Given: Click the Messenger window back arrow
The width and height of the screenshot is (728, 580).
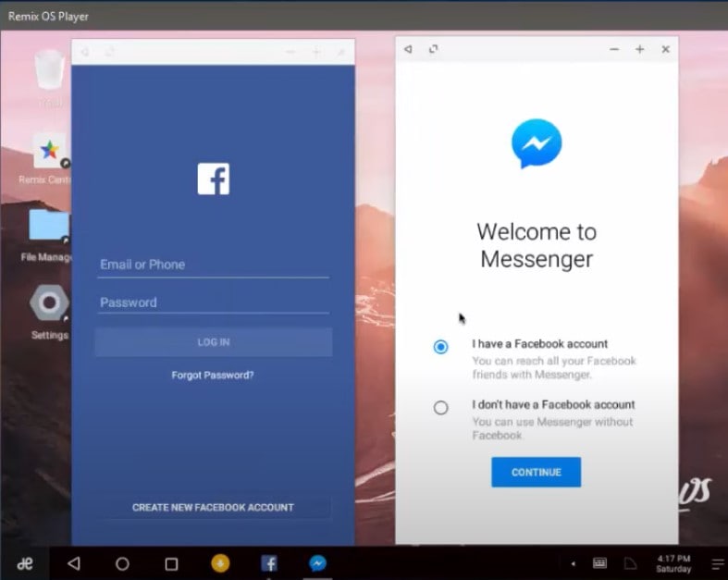Looking at the screenshot, I should (408, 49).
